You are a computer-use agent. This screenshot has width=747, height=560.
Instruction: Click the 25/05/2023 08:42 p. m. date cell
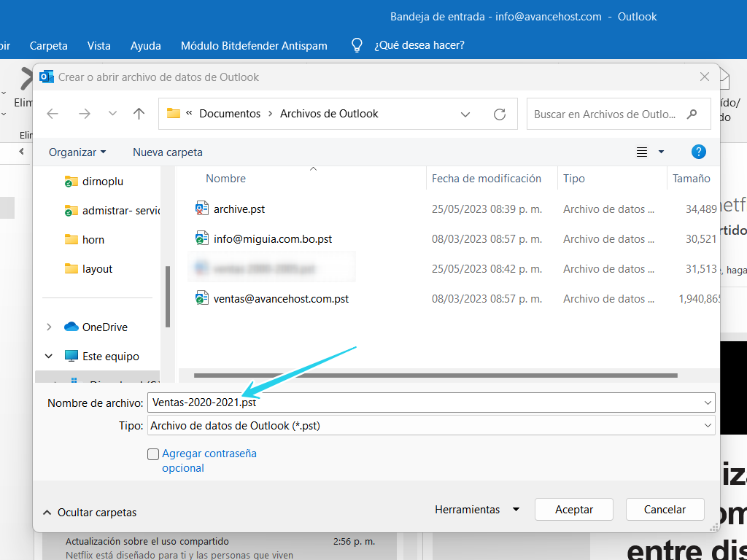(x=487, y=269)
